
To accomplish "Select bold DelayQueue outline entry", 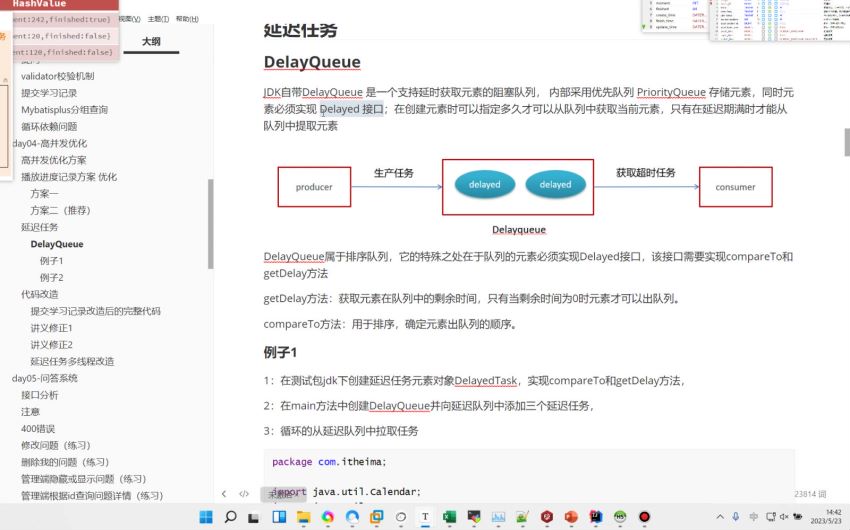I will click(57, 244).
